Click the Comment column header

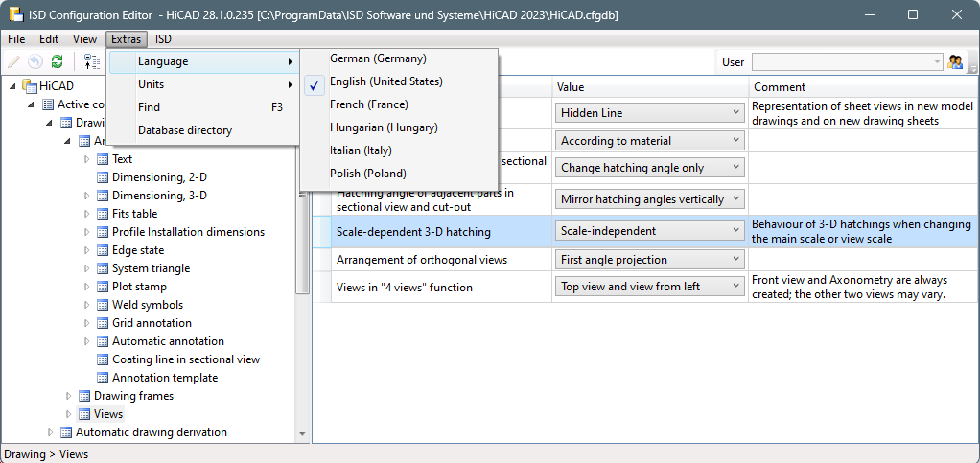tap(864, 87)
